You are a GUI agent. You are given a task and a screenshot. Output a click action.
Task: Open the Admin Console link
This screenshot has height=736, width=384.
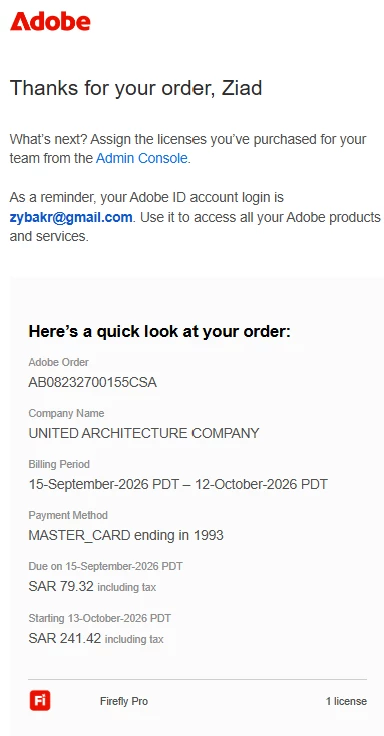point(141,158)
